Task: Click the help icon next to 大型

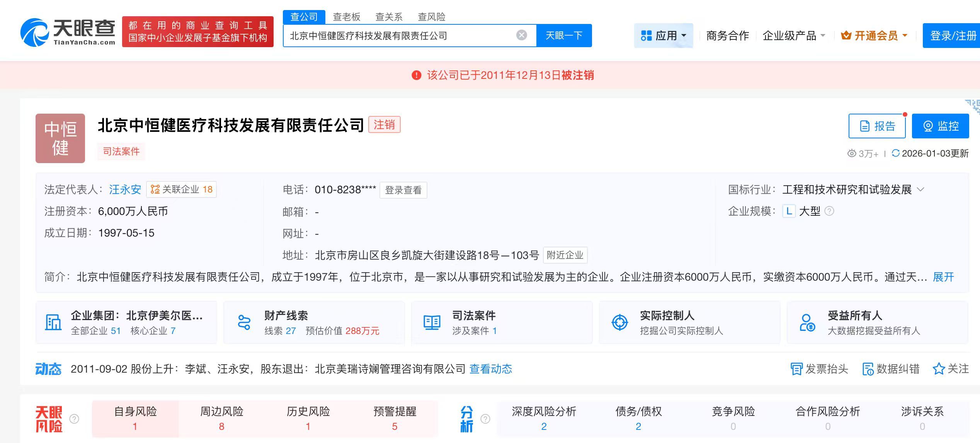Action: [829, 211]
